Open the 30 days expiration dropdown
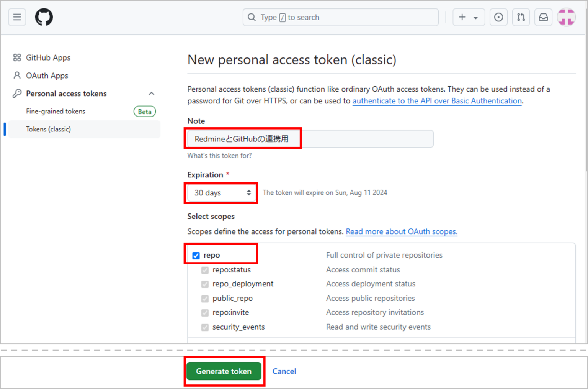The image size is (588, 389). pyautogui.click(x=222, y=193)
